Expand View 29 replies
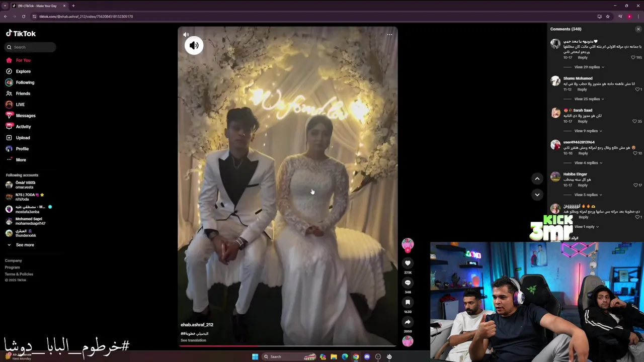 tap(589, 67)
